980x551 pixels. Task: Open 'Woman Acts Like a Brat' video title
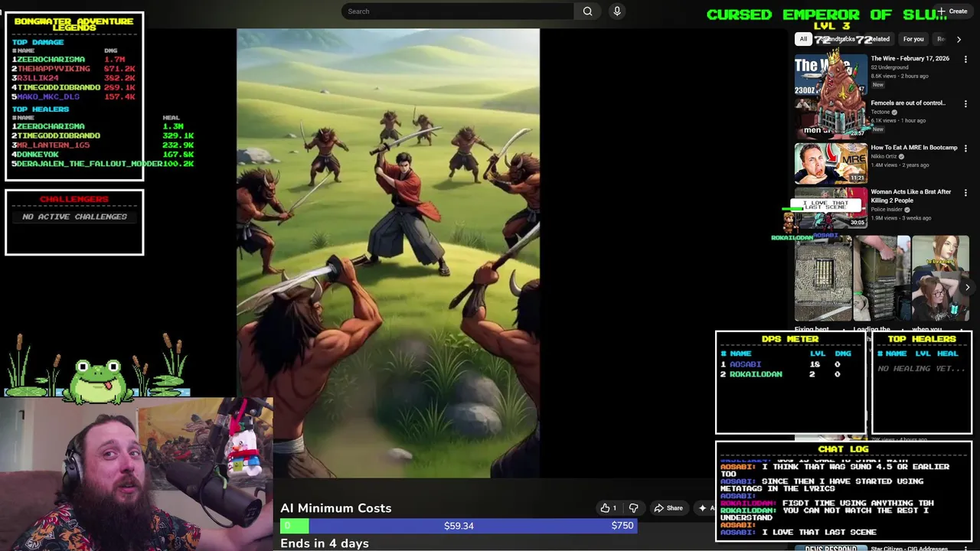[911, 196]
